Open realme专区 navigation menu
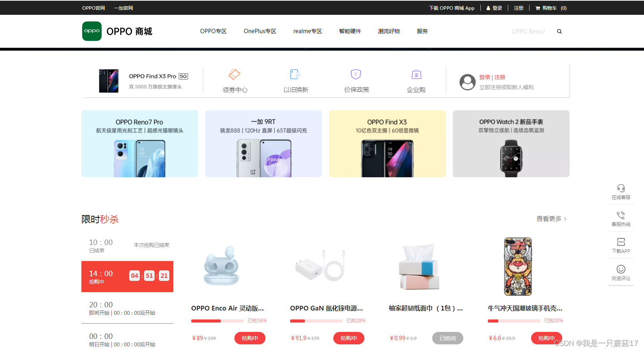The image size is (644, 351). [x=308, y=31]
